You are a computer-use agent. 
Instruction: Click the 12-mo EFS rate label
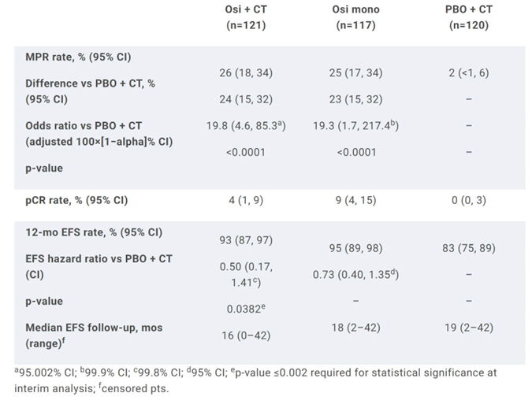click(x=94, y=232)
